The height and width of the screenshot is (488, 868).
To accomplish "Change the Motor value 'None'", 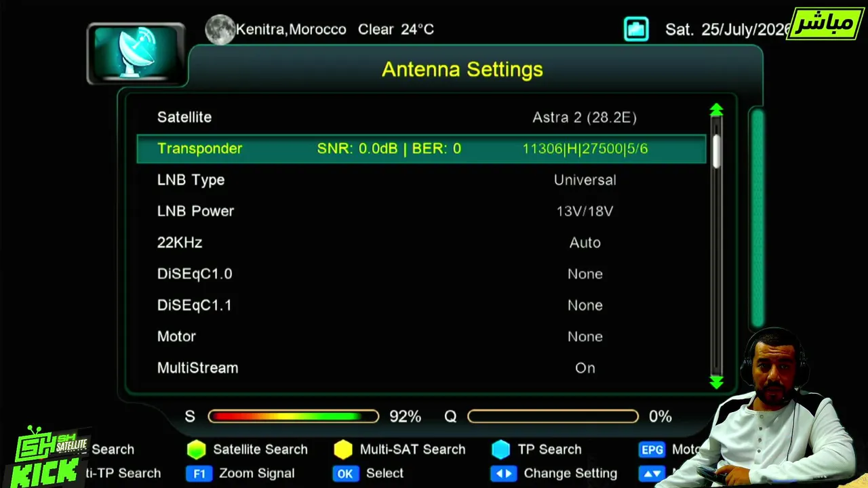I will 585,337.
